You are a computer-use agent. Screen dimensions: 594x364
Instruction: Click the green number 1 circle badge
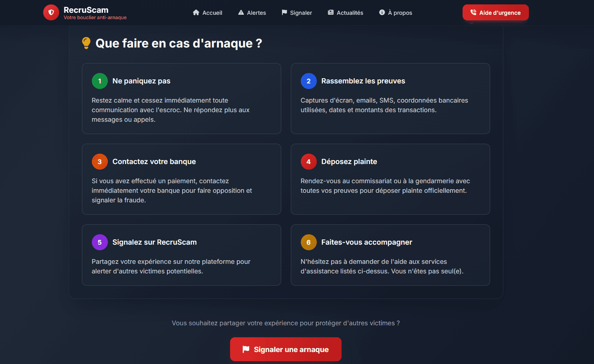[x=100, y=81]
